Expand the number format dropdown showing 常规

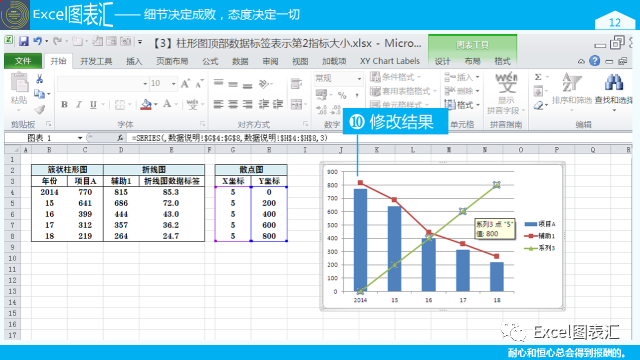(359, 78)
